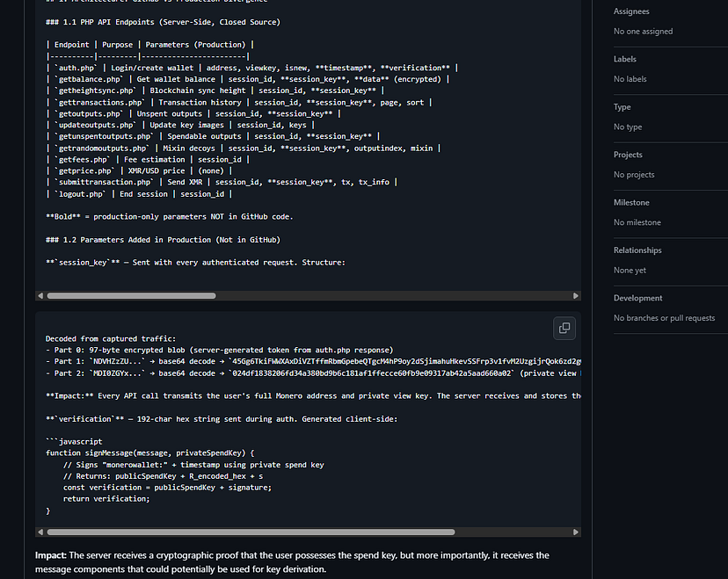Click the JavaScript code block scrollbar thumb

tap(251, 532)
